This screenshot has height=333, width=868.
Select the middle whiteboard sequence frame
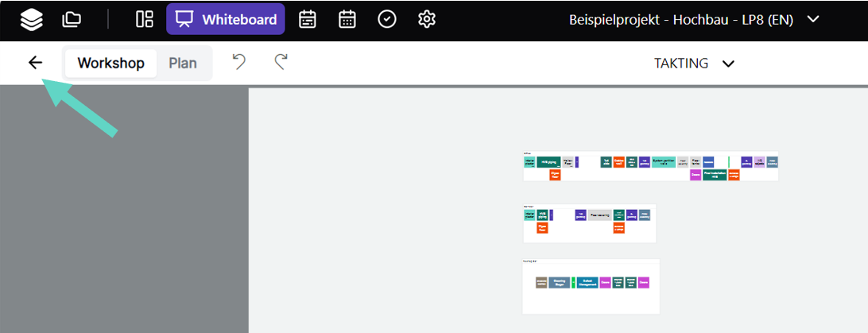[589, 223]
